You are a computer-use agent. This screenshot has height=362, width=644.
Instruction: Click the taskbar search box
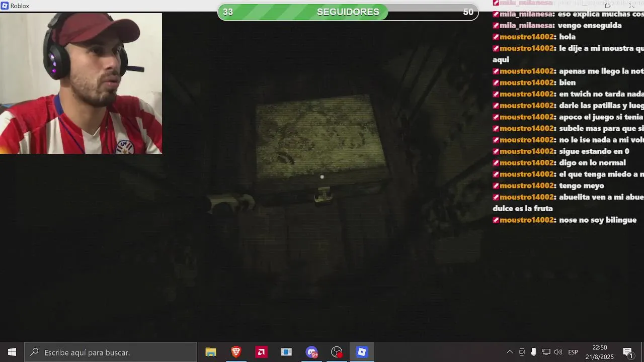click(x=111, y=352)
